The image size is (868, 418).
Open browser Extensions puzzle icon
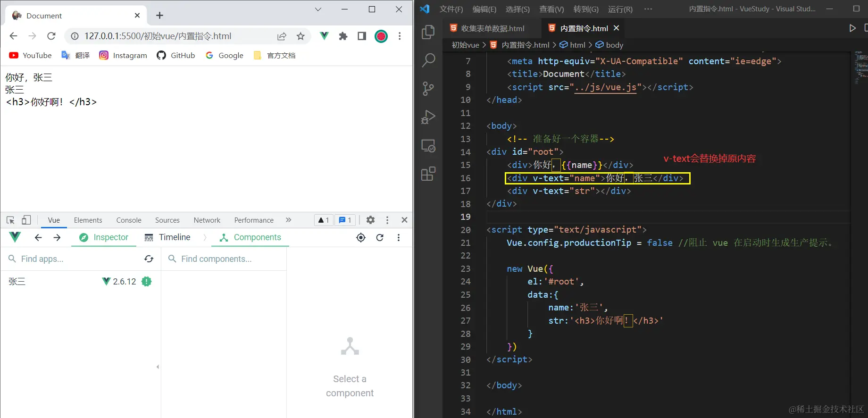343,36
